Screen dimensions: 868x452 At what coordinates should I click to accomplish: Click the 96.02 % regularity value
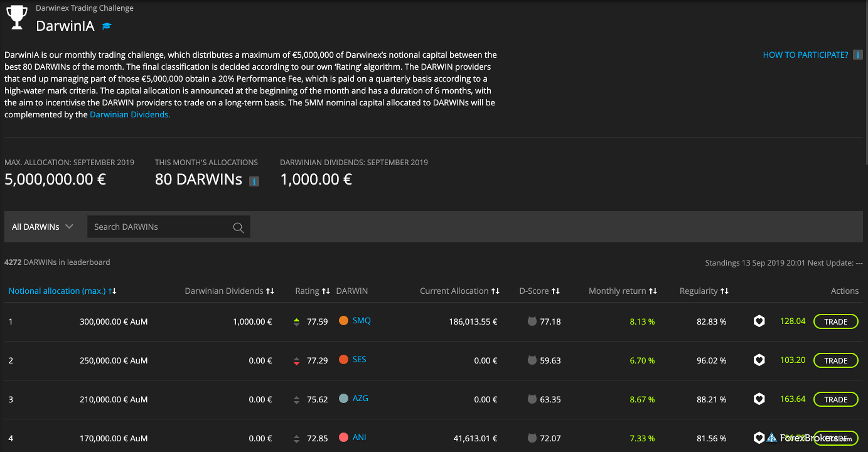pyautogui.click(x=712, y=361)
